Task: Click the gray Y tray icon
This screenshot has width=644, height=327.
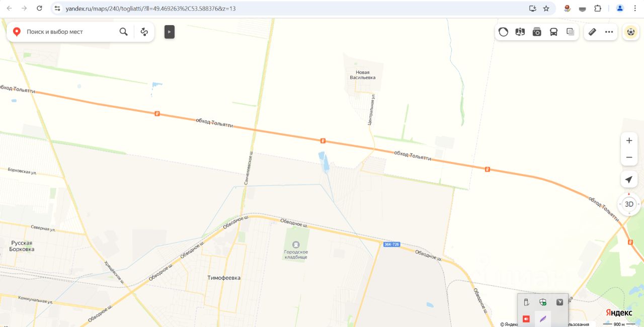Action: (x=559, y=302)
